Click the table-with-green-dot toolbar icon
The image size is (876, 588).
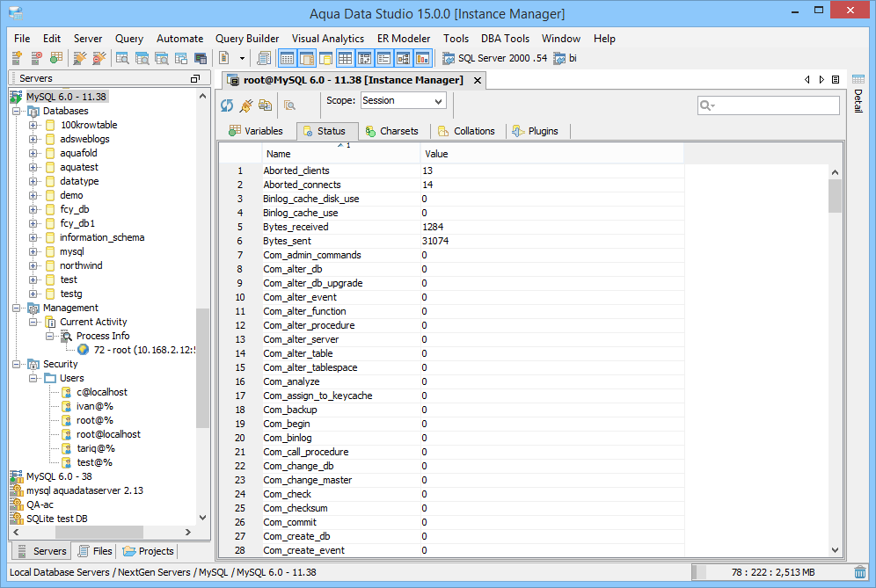pos(56,57)
